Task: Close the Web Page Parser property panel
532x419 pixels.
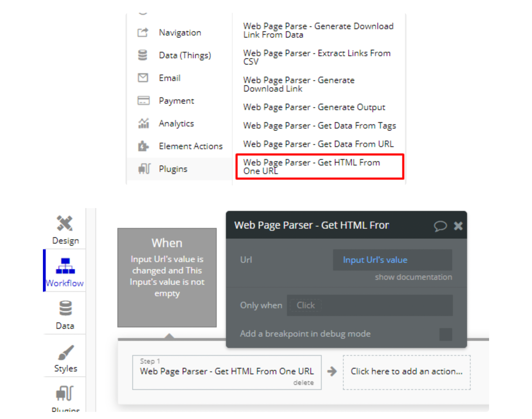Action: coord(458,226)
